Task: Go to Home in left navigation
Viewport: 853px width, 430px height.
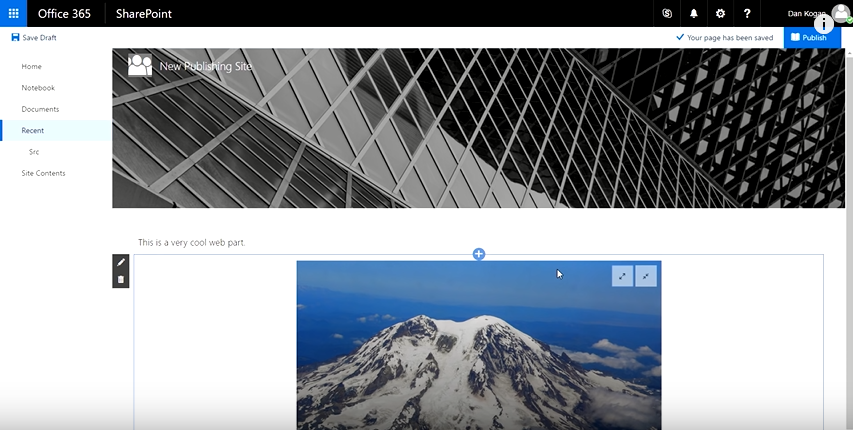Action: (32, 66)
